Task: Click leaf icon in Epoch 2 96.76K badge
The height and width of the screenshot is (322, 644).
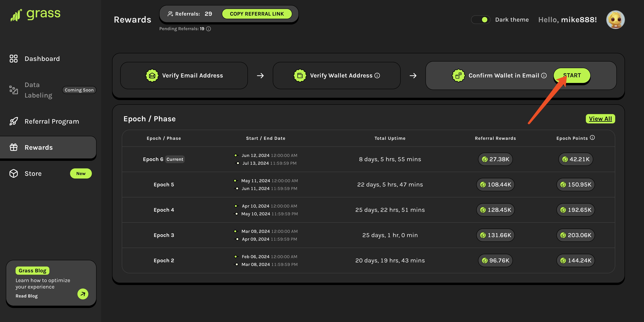Action: [484, 260]
